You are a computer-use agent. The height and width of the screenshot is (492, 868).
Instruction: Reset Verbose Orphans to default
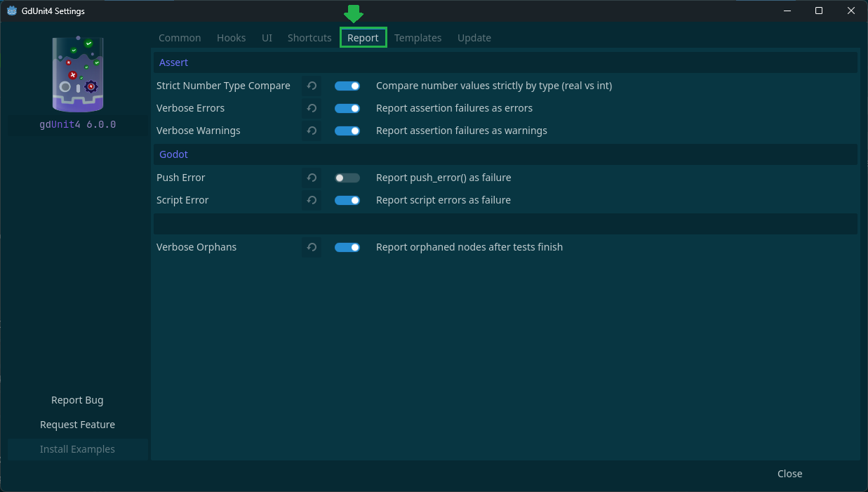click(312, 247)
